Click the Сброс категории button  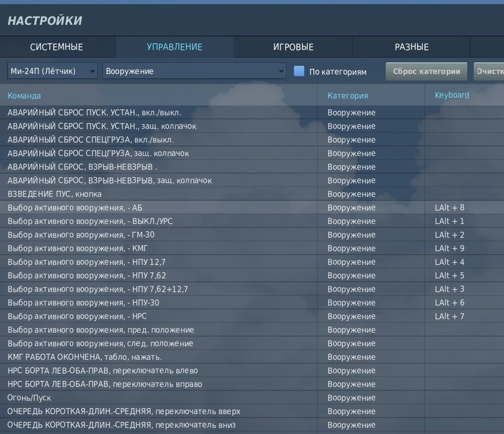426,71
